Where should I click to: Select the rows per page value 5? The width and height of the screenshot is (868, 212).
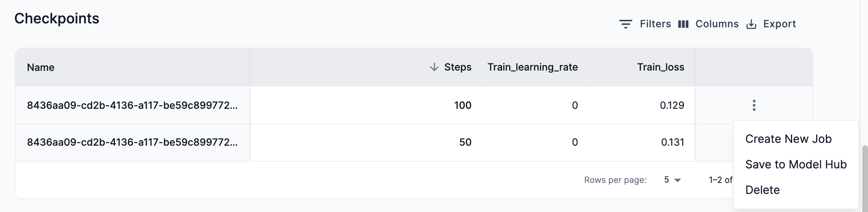point(667,180)
